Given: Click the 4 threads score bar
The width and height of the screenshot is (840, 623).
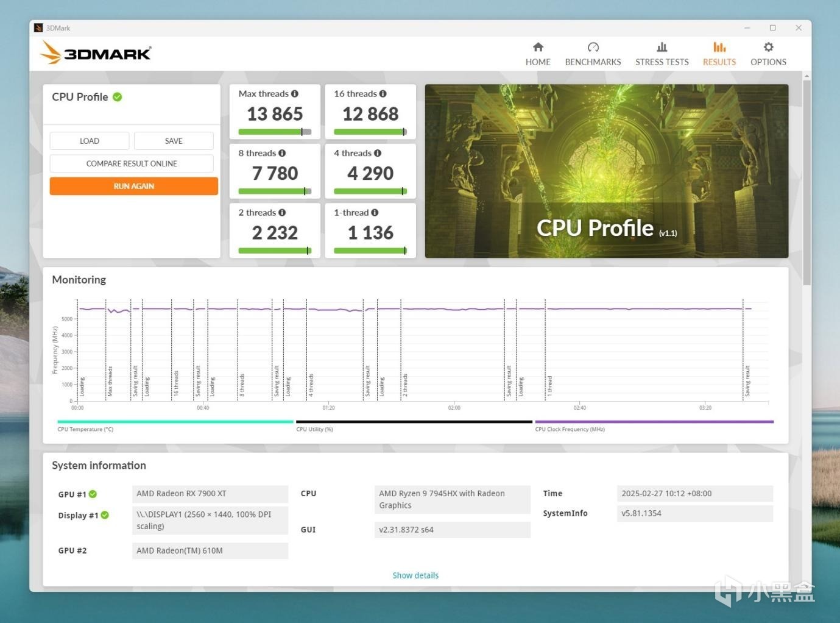Looking at the screenshot, I should [x=370, y=191].
